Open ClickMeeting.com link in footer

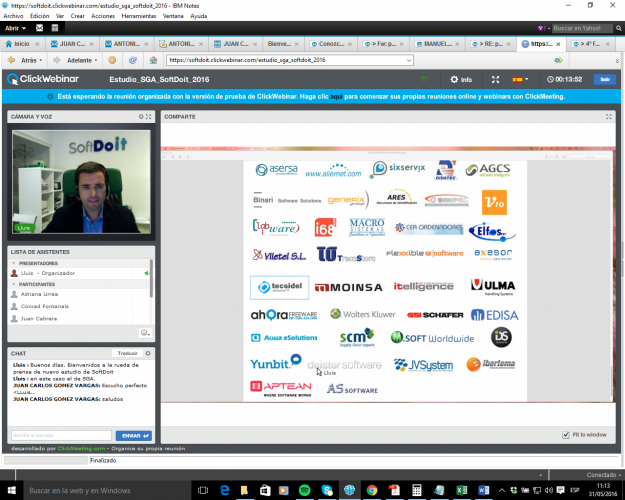[x=80, y=449]
